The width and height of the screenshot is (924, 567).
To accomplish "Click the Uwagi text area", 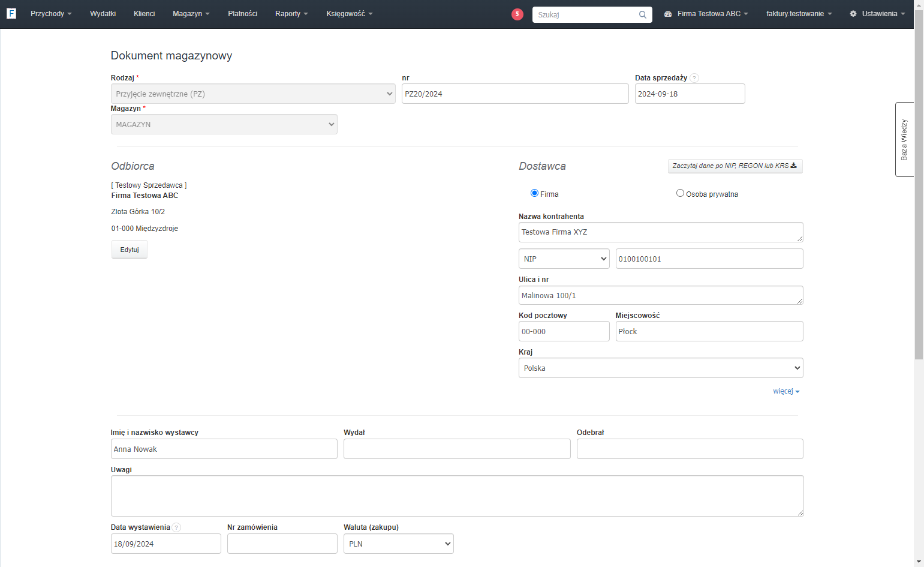I will tap(458, 496).
